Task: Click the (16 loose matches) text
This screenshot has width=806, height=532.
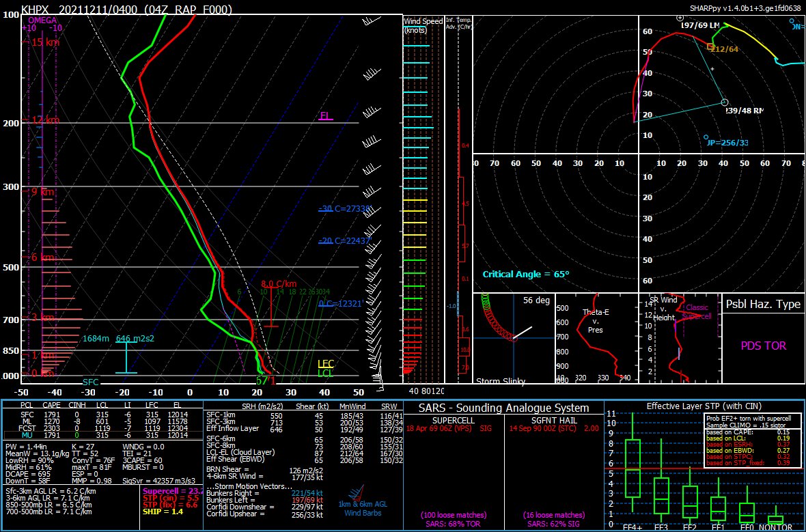Action: click(x=554, y=514)
